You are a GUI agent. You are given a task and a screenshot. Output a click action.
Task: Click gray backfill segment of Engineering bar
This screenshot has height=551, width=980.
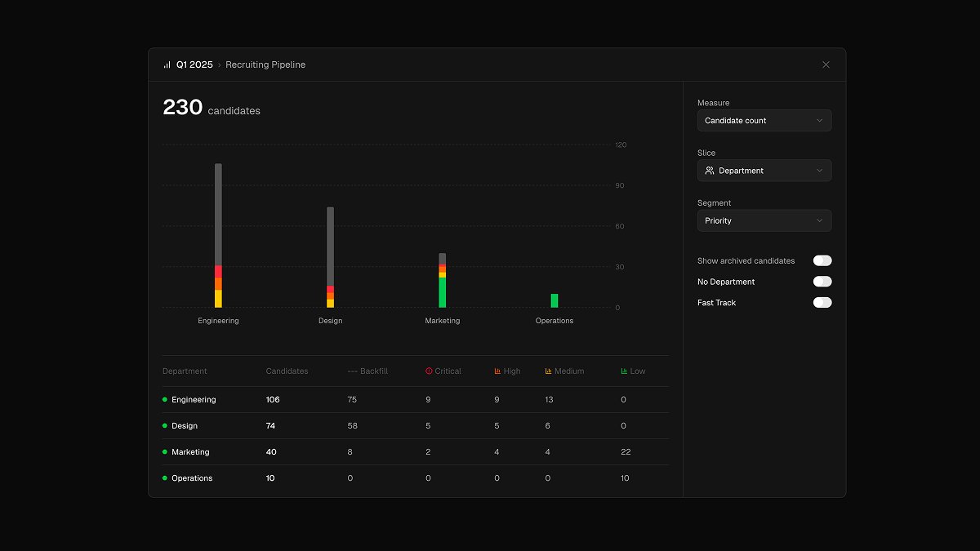coord(218,214)
